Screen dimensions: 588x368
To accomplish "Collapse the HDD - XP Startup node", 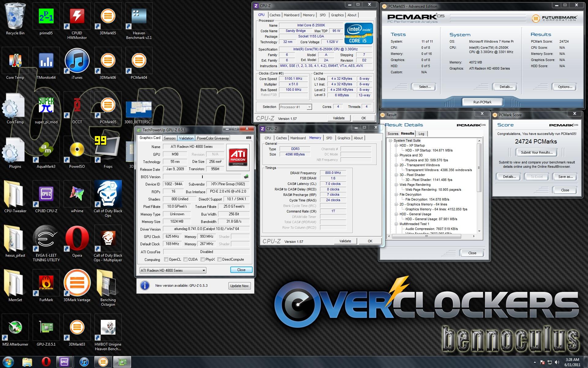I will (x=396, y=145).
